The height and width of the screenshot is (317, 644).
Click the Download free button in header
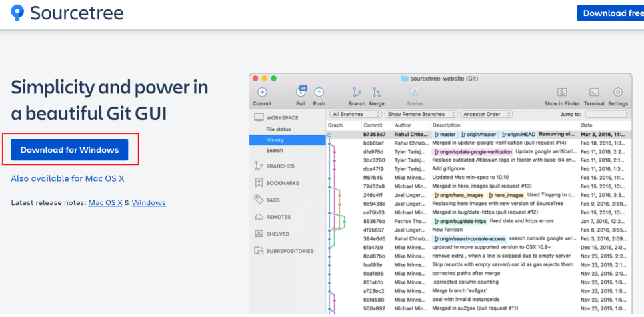click(610, 13)
